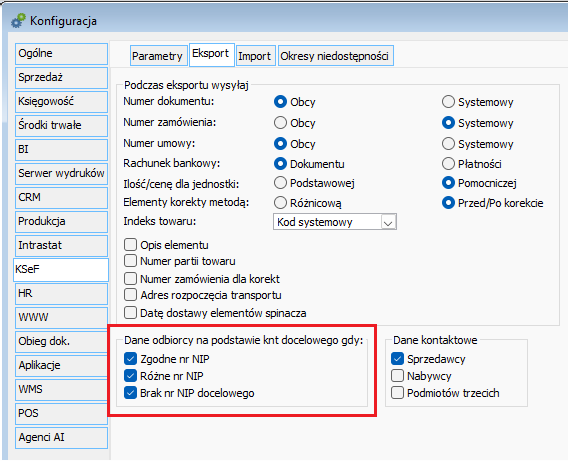568x461 pixels.
Task: Select the Intrastat sidebar item
Action: pyautogui.click(x=61, y=246)
